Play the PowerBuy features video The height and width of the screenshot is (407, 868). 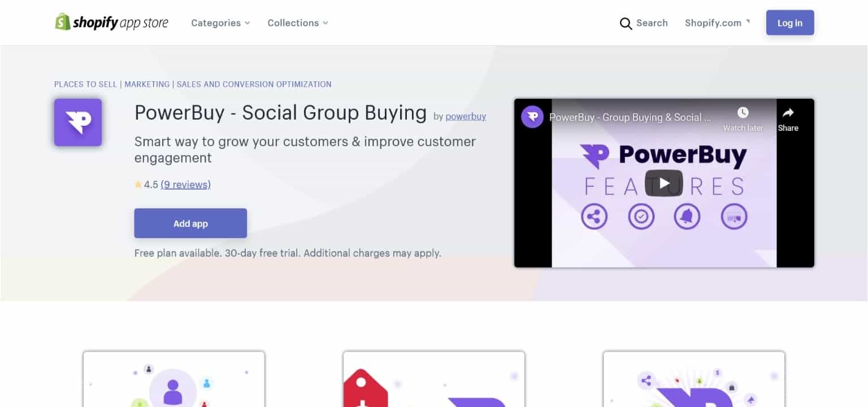point(664,183)
